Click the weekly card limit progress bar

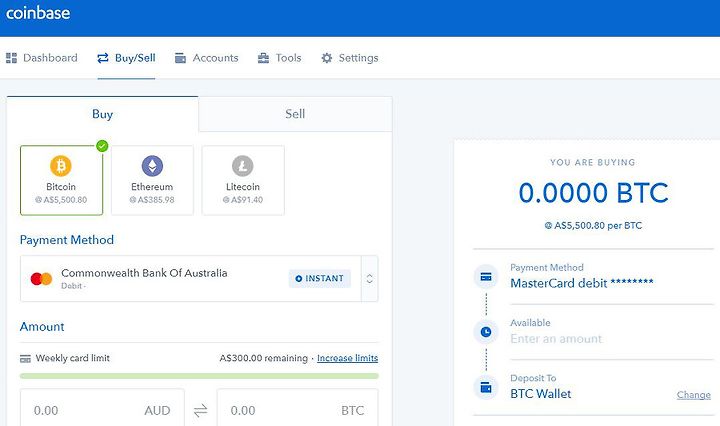pyautogui.click(x=199, y=376)
